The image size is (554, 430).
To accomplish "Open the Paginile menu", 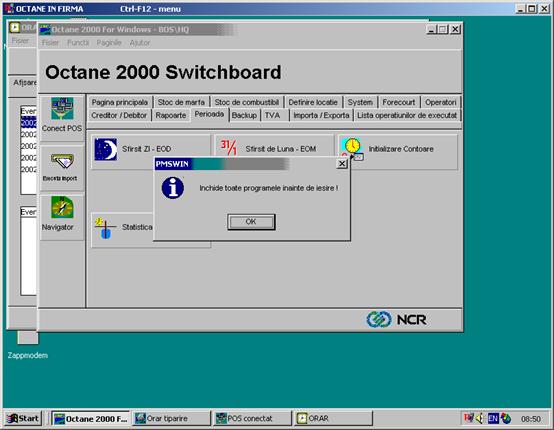I will 109,43.
